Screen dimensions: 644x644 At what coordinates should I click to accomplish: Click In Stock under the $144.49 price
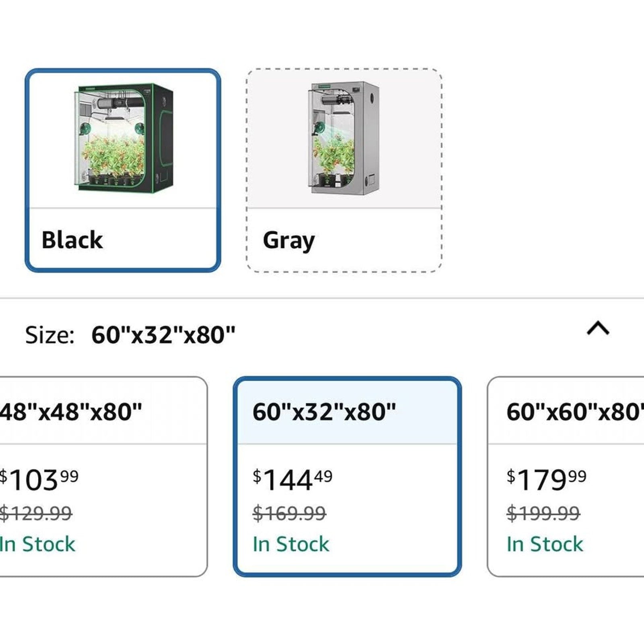pos(291,544)
